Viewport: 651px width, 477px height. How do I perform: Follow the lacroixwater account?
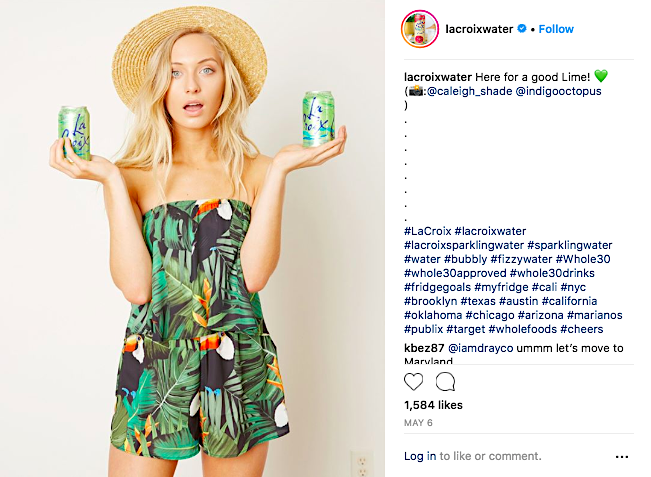(x=556, y=30)
